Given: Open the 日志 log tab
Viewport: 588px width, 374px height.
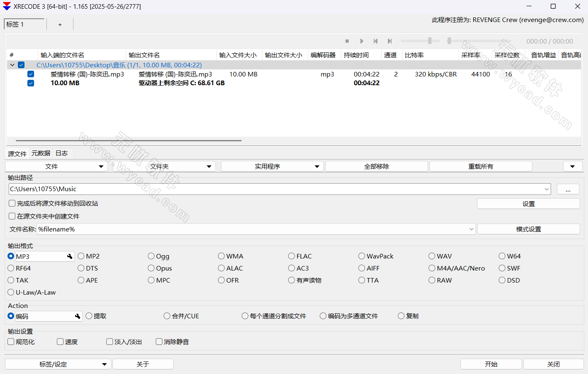Looking at the screenshot, I should point(61,153).
